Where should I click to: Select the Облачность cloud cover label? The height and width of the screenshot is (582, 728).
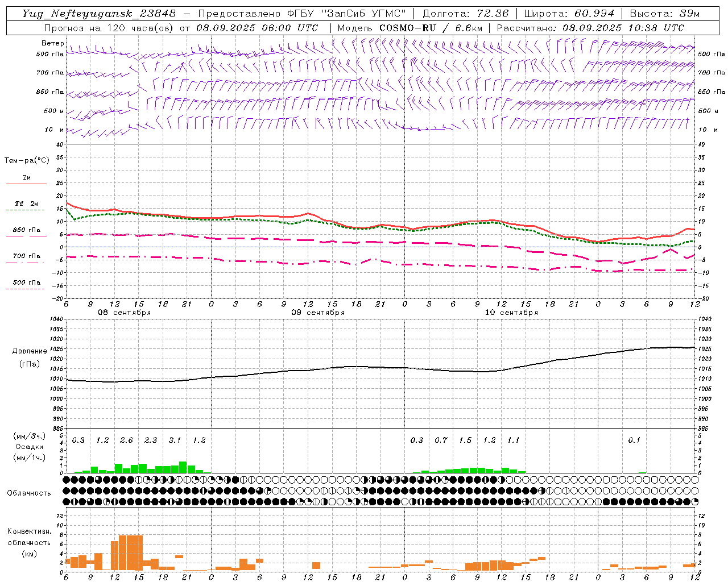tap(29, 493)
